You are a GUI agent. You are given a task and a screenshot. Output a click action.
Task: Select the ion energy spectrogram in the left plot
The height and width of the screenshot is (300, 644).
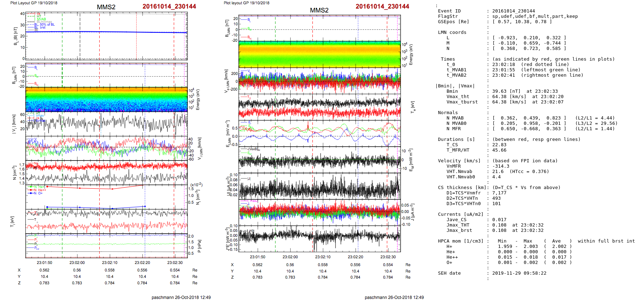coord(106,99)
